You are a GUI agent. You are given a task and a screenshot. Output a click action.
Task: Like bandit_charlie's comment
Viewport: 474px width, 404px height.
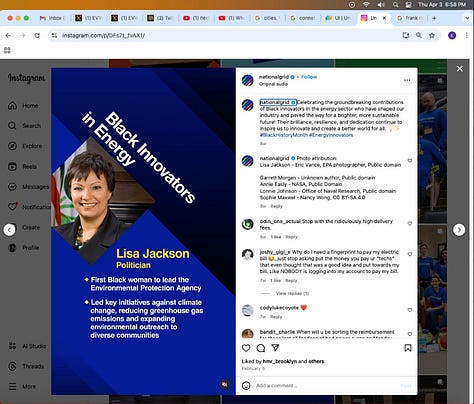pyautogui.click(x=410, y=334)
